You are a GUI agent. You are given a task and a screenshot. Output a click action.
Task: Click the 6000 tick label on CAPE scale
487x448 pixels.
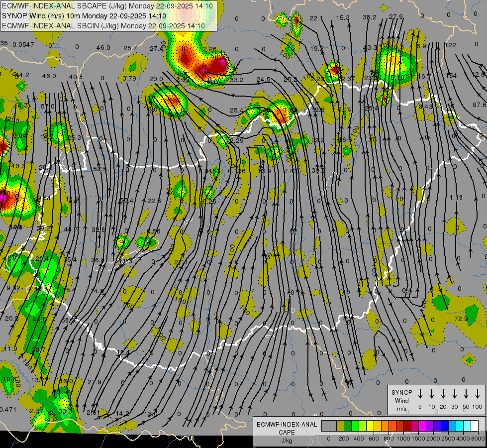point(478,439)
